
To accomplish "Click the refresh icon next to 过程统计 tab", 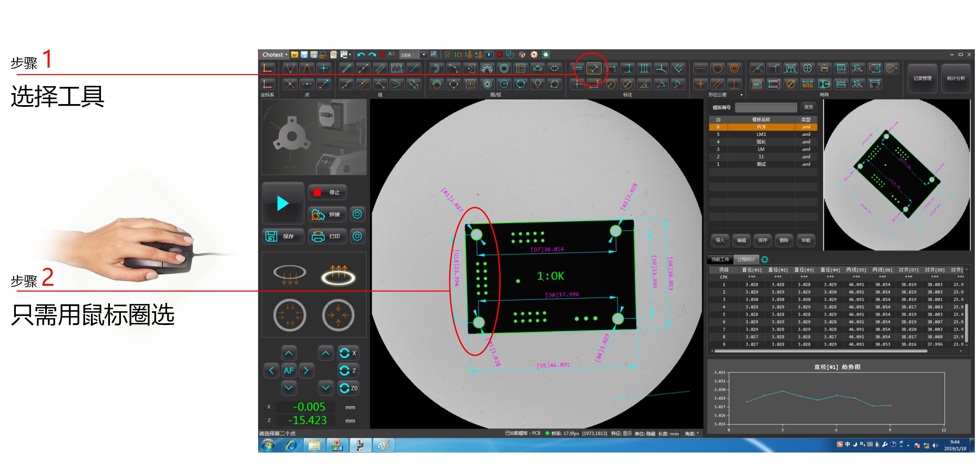I will [x=765, y=260].
